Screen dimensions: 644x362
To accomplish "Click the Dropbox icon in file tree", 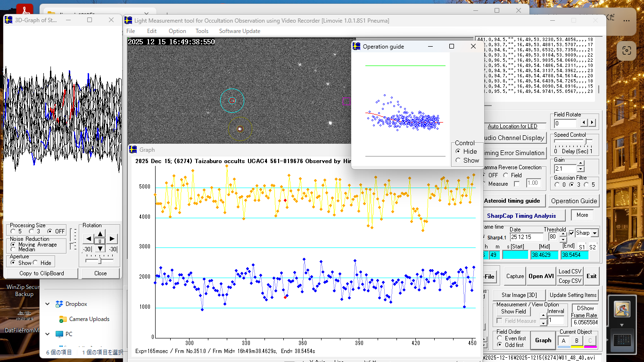I will [59, 304].
